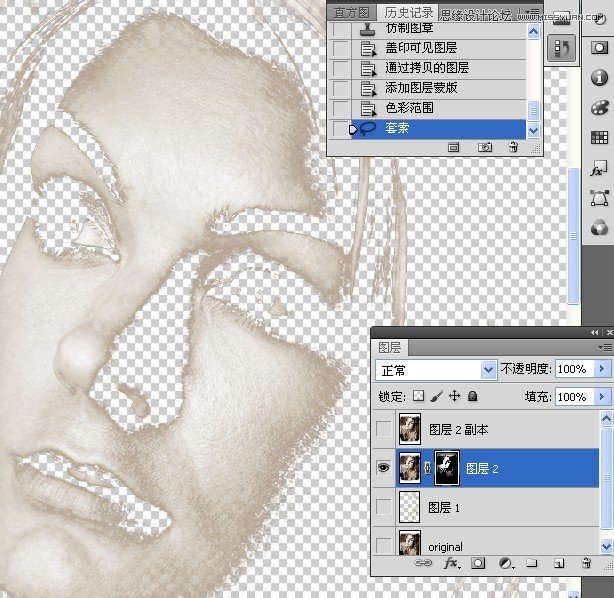The width and height of the screenshot is (614, 598).
Task: Create a new layer
Action: tap(559, 563)
